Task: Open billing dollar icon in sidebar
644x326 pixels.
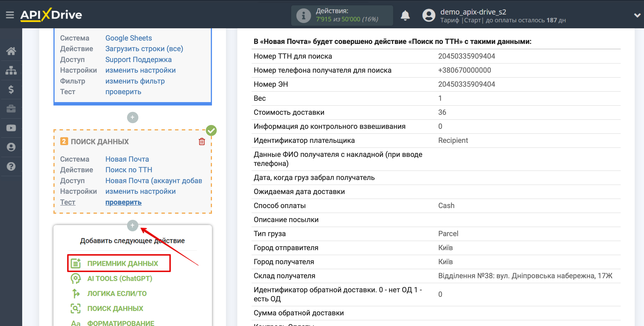Action: (11, 89)
